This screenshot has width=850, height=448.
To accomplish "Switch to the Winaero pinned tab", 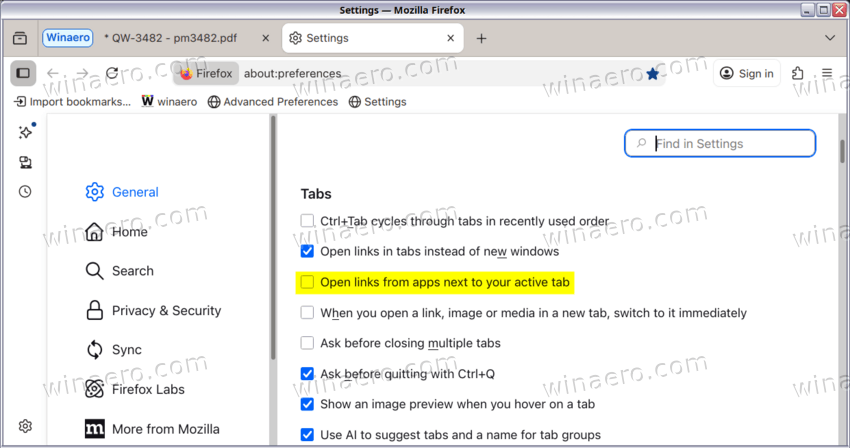I will click(x=68, y=37).
